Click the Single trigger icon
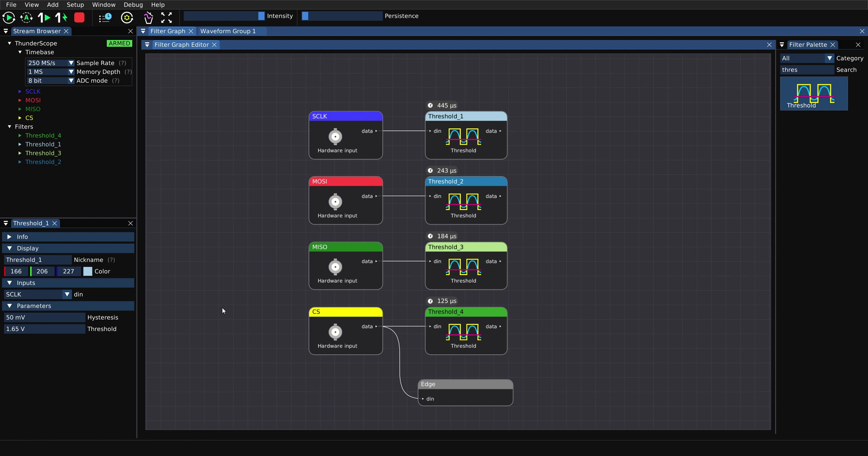Image resolution: width=868 pixels, height=456 pixels. [44, 18]
